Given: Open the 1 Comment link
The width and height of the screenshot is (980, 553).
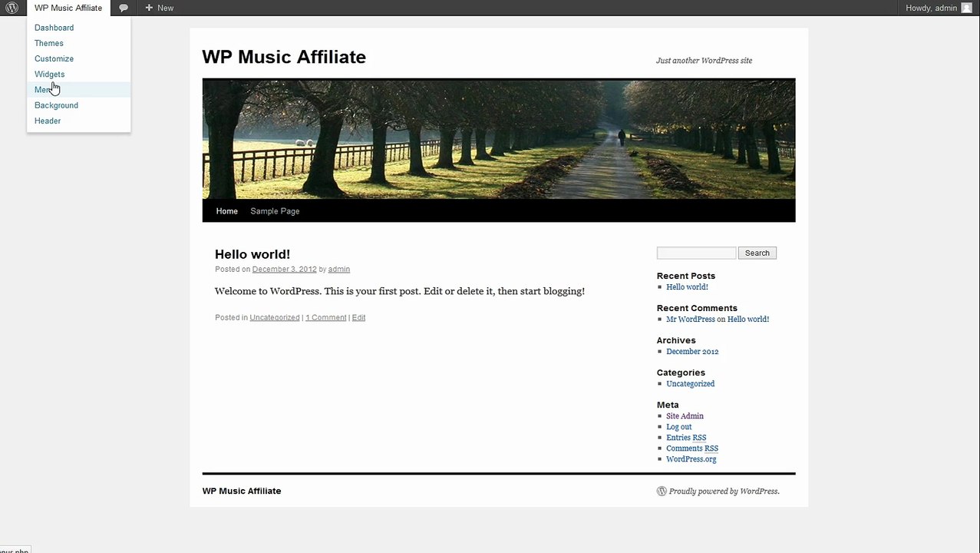Looking at the screenshot, I should 325,318.
